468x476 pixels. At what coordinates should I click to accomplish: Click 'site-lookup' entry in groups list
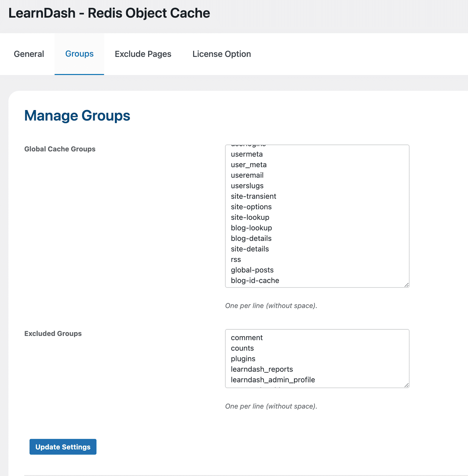250,217
